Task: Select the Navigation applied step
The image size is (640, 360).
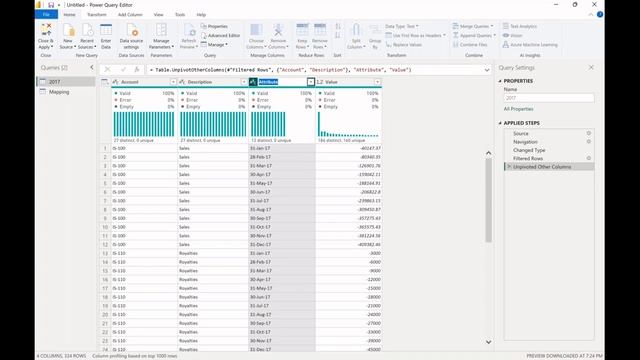Action: click(x=549, y=142)
